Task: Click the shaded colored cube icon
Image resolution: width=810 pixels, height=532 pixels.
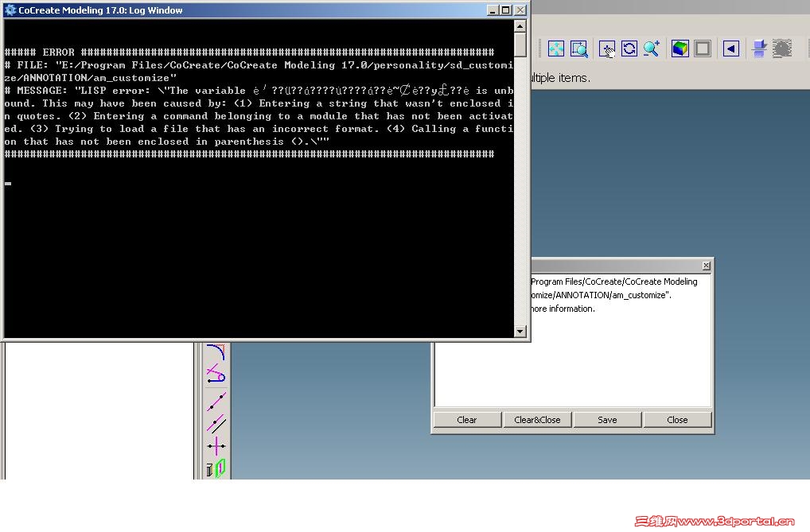Action: (x=680, y=49)
